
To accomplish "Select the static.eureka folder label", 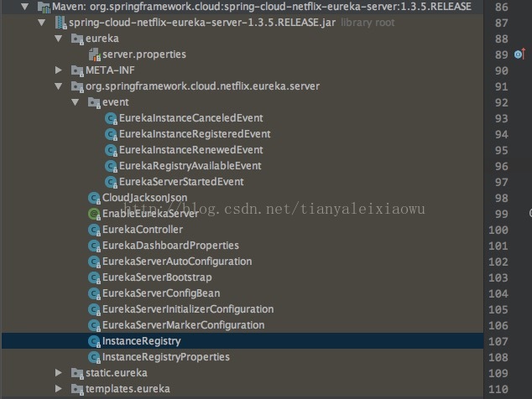I will click(117, 373).
